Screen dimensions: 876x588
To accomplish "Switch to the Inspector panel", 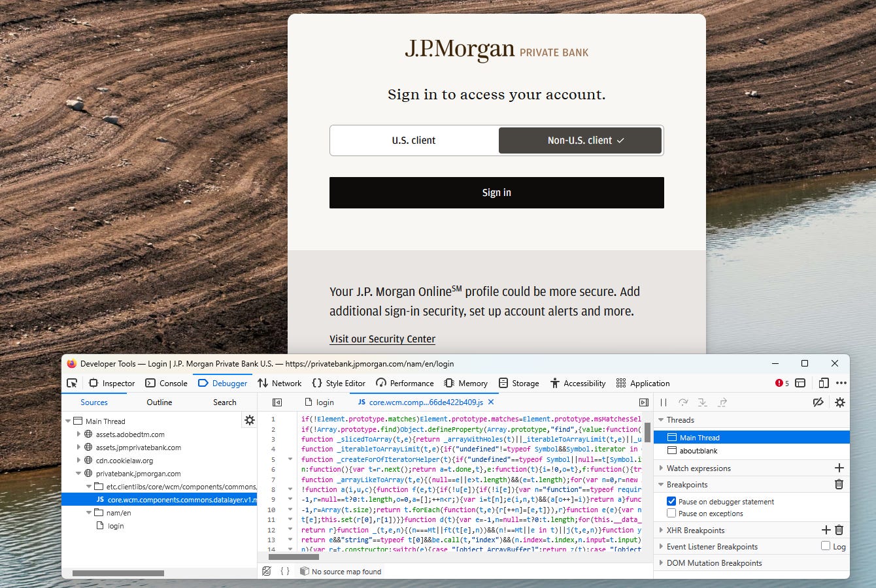I will coord(112,383).
